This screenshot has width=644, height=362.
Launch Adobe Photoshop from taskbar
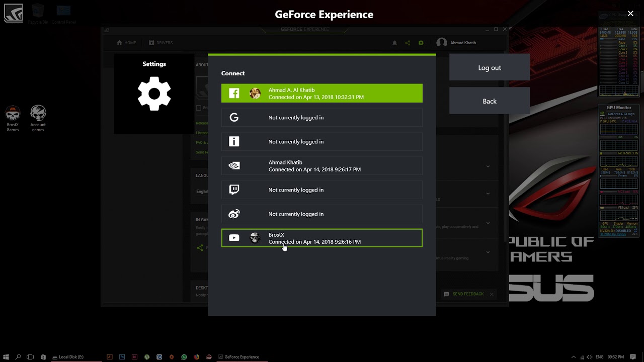coord(122,357)
